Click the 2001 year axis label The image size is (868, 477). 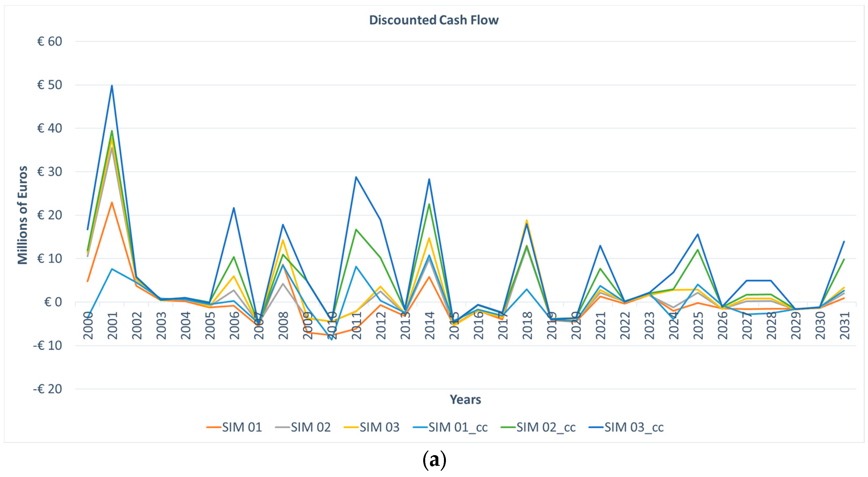(112, 326)
